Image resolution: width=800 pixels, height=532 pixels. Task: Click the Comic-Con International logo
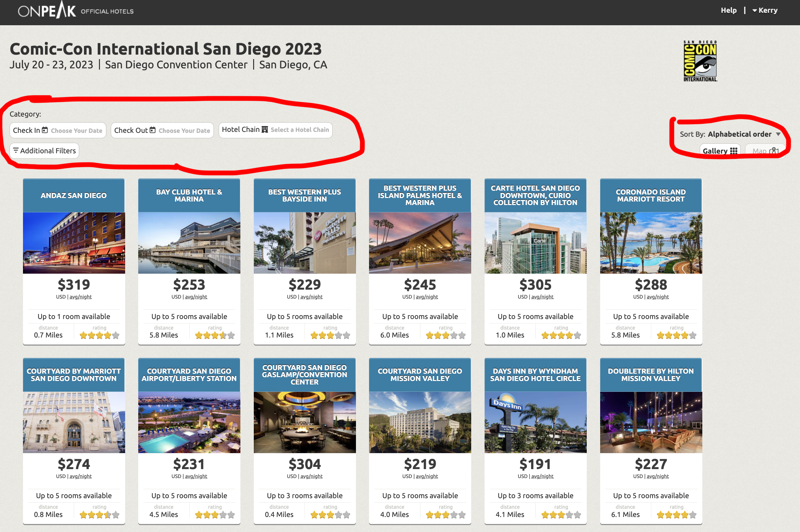(700, 61)
